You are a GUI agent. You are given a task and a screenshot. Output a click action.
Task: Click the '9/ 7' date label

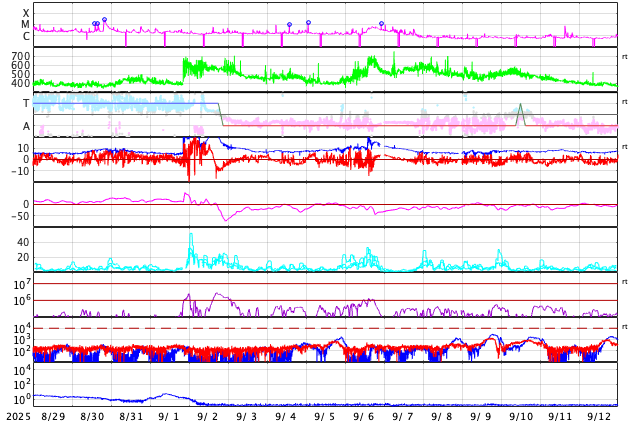click(402, 417)
